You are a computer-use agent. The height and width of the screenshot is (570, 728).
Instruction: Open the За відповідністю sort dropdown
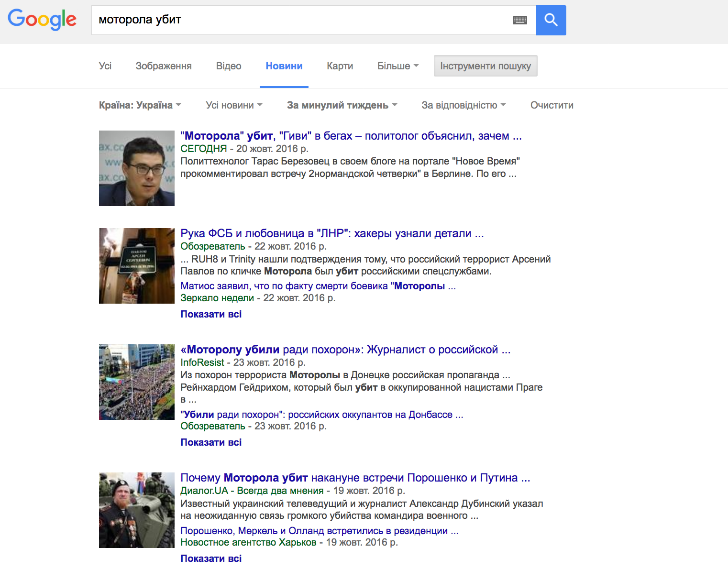463,105
